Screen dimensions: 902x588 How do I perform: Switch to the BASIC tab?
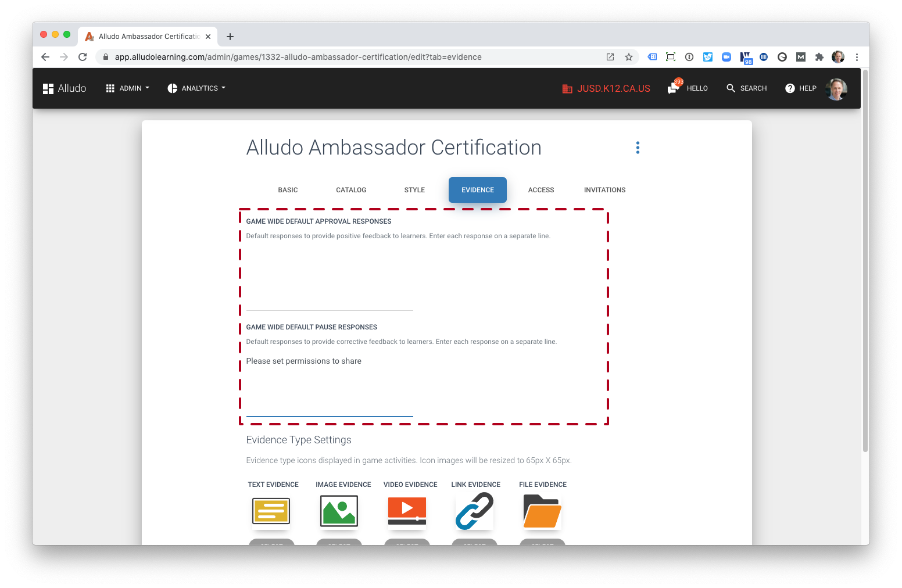click(288, 190)
